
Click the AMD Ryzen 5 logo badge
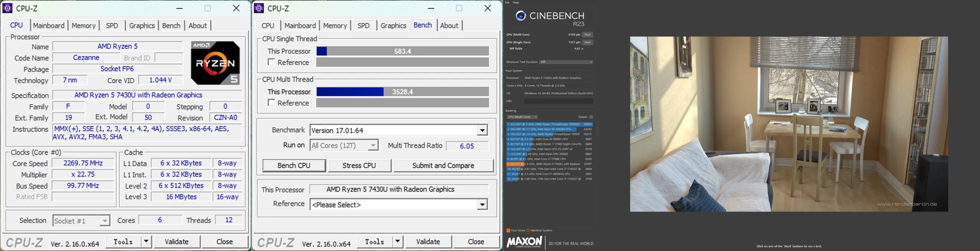[216, 63]
